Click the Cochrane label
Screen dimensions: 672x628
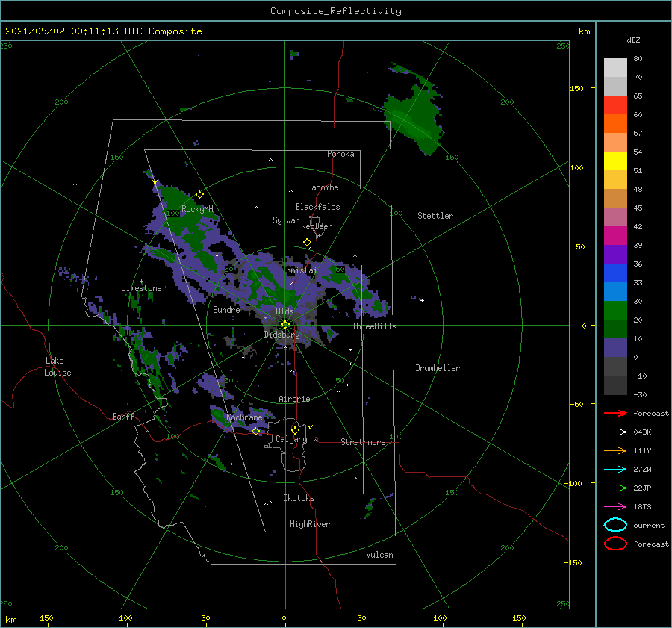(244, 417)
